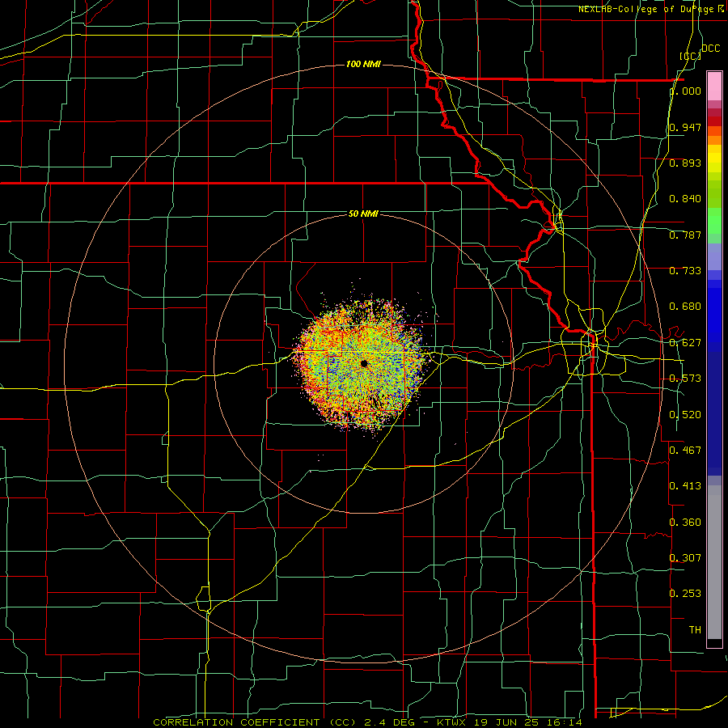Click the 0.253 legend value
The height and width of the screenshot is (728, 728).
coord(685,594)
